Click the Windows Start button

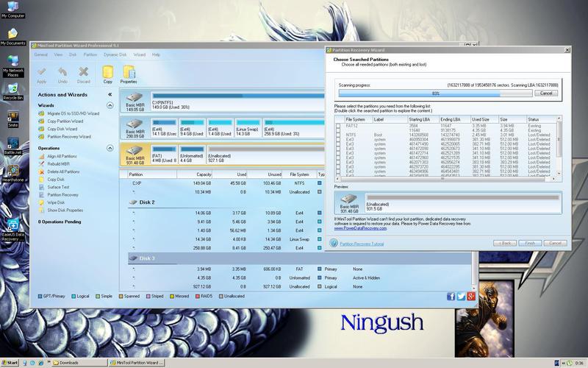[10, 363]
